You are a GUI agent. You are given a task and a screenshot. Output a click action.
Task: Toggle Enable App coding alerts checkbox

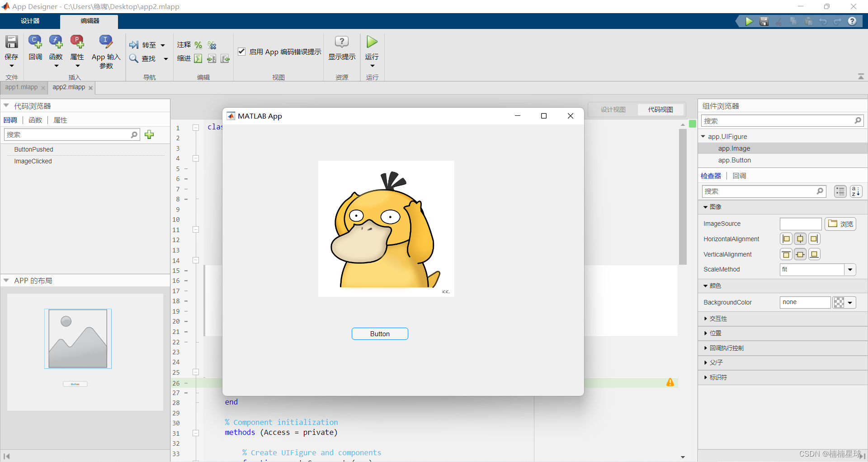[x=242, y=52]
